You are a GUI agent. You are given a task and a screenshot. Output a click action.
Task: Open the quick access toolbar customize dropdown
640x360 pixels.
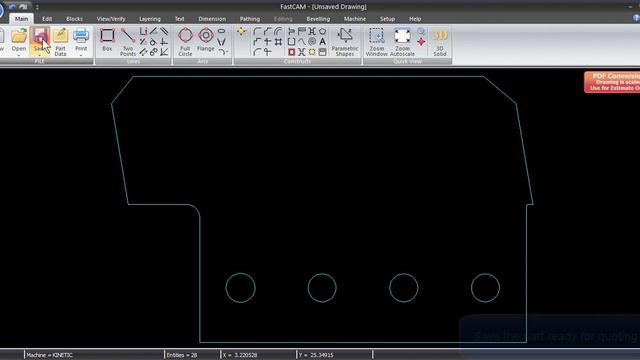pos(37,7)
